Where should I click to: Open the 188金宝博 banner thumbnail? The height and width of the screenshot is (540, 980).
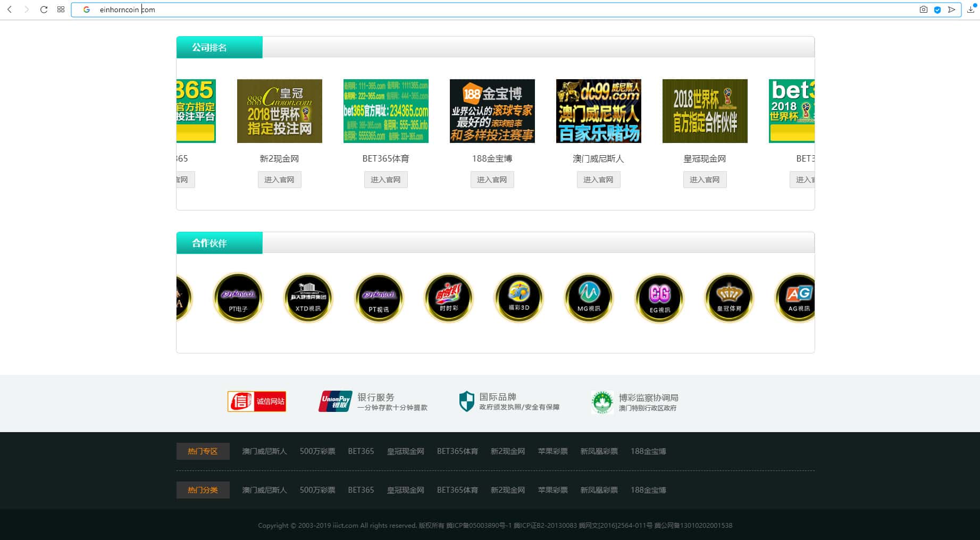coord(492,111)
